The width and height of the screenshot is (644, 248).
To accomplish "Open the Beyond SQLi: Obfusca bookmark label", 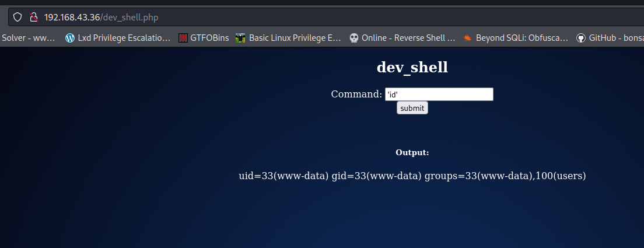I will (521, 38).
